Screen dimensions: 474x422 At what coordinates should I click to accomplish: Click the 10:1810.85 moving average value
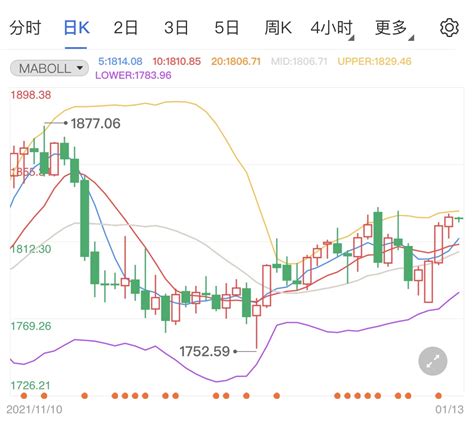(x=177, y=62)
